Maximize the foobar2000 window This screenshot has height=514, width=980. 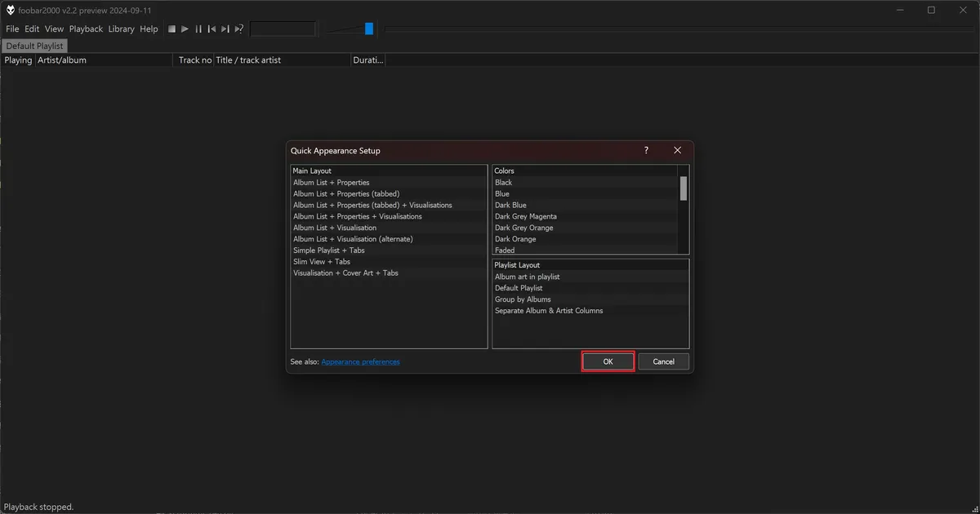[x=931, y=10]
